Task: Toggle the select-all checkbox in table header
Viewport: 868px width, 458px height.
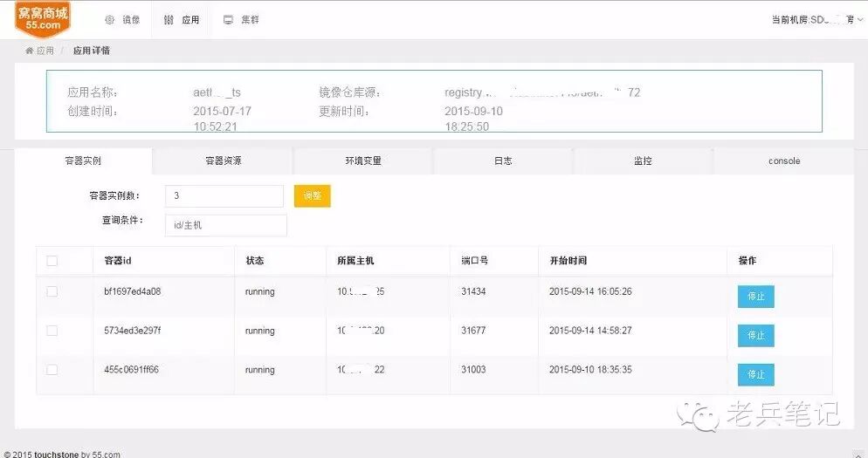Action: point(52,261)
